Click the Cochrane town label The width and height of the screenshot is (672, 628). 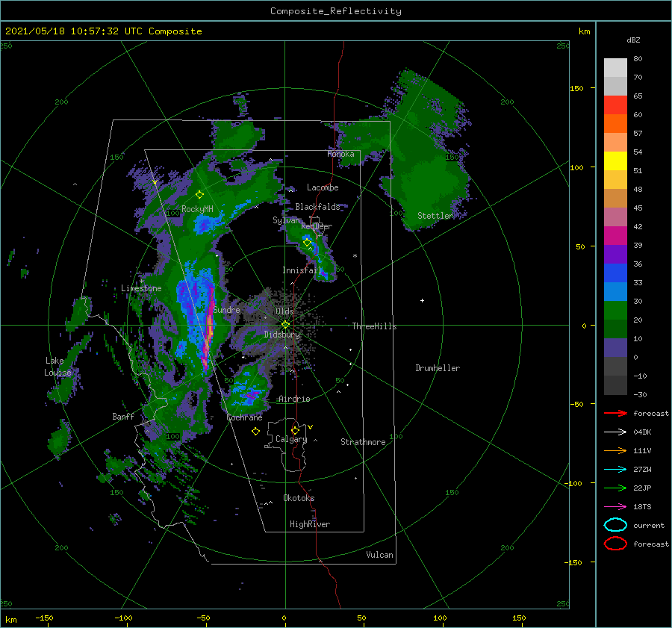tap(244, 417)
